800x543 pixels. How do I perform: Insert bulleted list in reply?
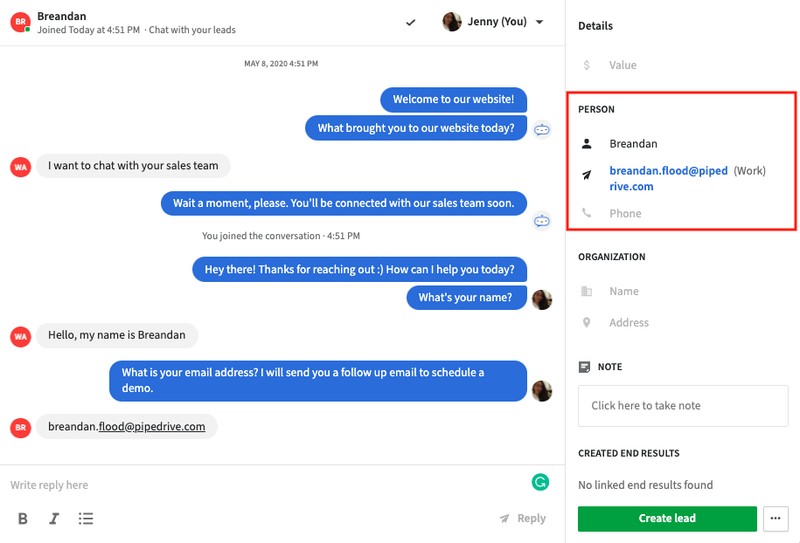coord(86,519)
